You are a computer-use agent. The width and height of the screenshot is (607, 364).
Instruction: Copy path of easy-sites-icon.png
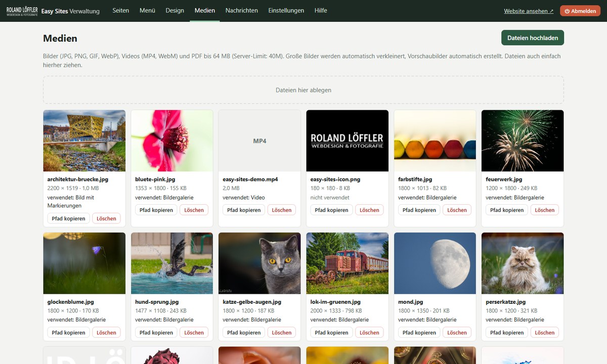coord(332,210)
